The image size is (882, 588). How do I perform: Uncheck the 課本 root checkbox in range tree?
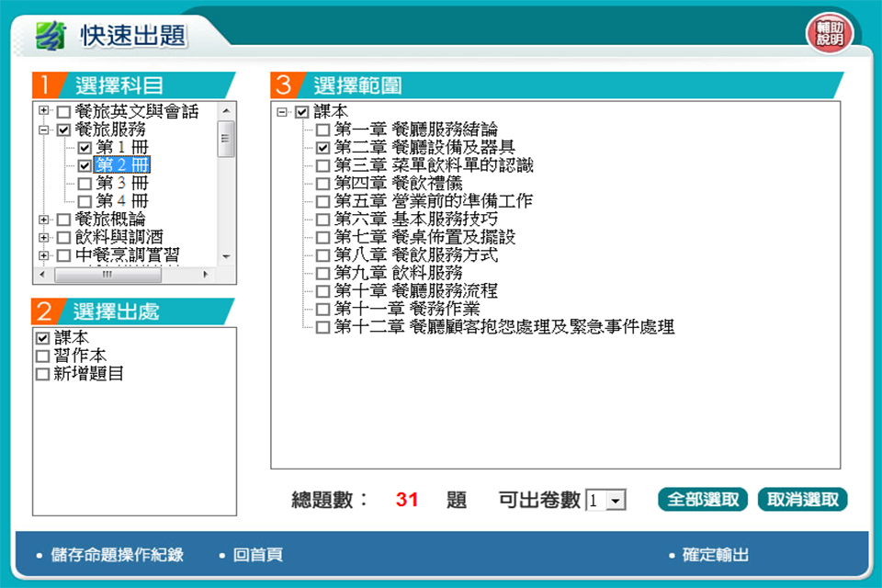click(x=302, y=112)
